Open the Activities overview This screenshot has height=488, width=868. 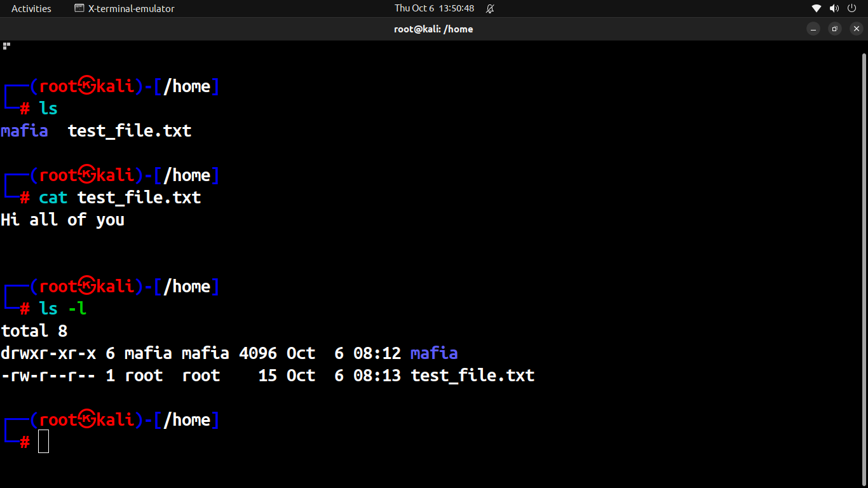31,8
